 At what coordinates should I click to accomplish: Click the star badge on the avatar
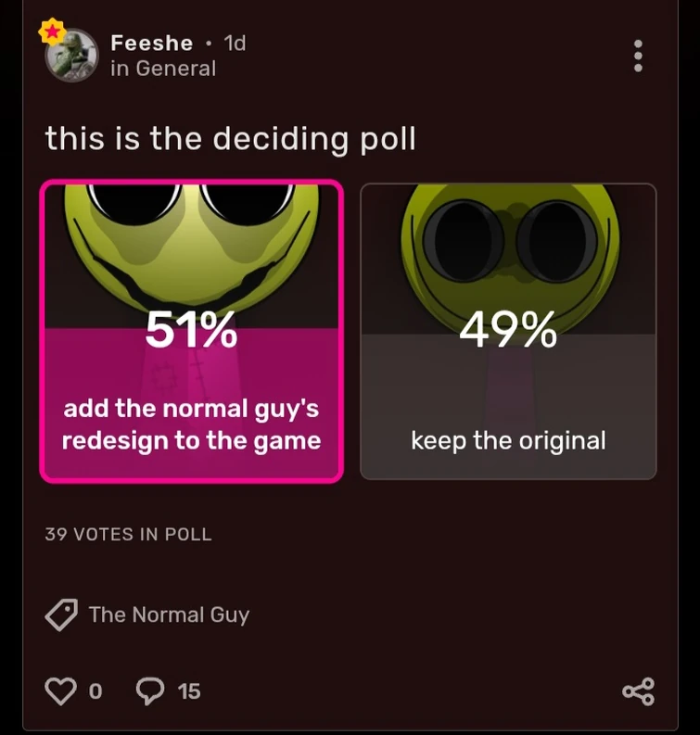pyautogui.click(x=51, y=32)
